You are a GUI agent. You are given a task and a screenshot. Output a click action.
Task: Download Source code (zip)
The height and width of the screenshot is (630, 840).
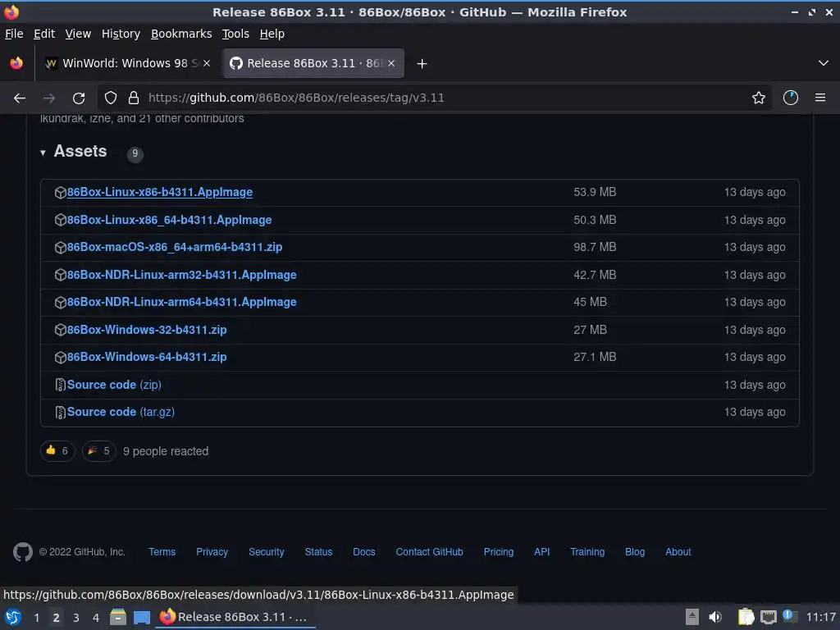(x=114, y=386)
